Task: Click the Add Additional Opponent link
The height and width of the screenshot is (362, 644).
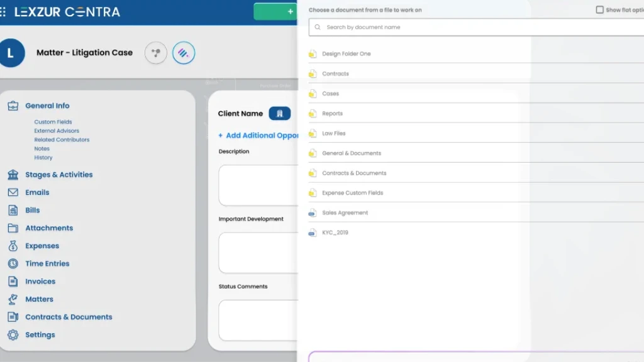Action: [x=258, y=135]
